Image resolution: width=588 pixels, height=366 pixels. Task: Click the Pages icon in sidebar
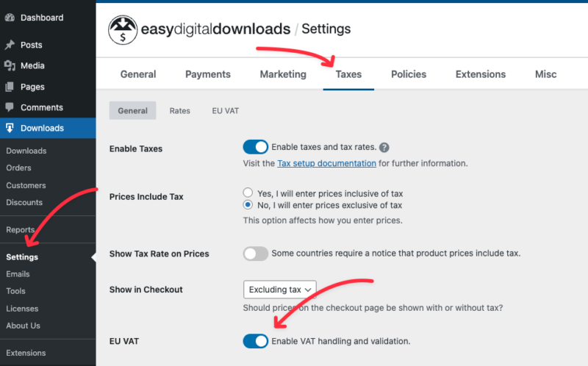click(10, 87)
